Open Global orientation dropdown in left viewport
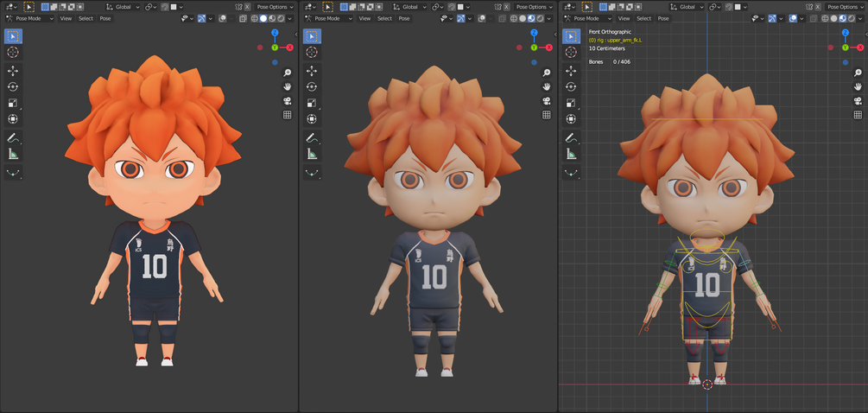The height and width of the screenshot is (413, 868). click(x=123, y=7)
